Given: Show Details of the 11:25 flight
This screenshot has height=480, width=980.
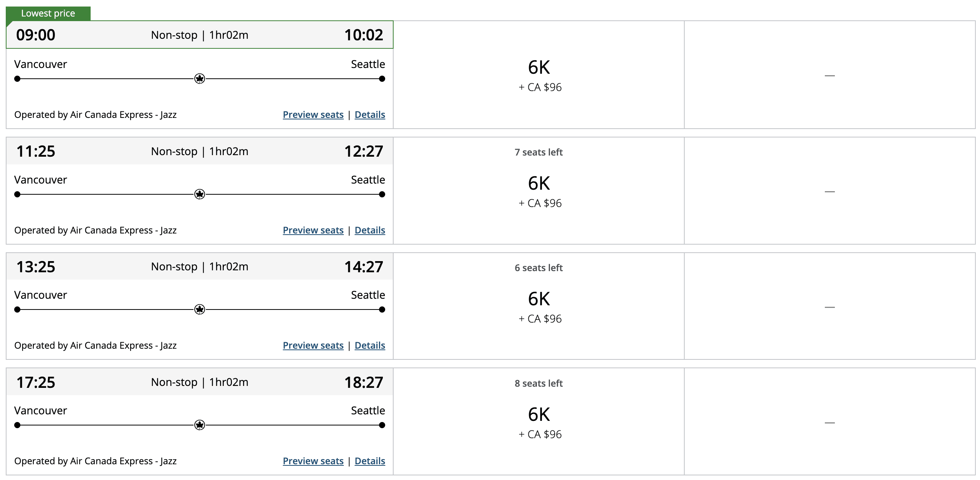Looking at the screenshot, I should point(370,230).
